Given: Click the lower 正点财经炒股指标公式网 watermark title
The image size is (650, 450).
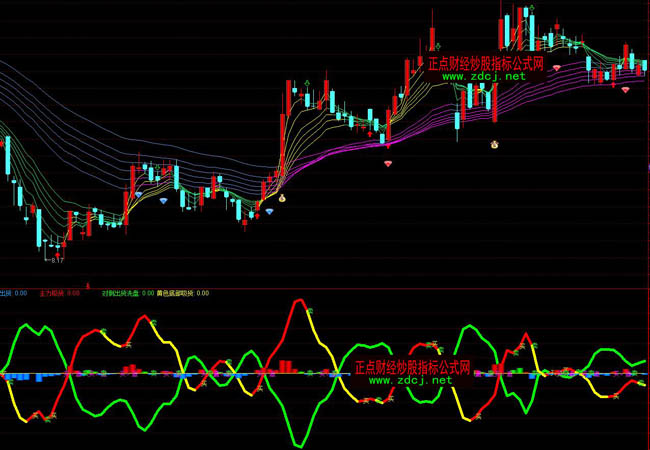Looking at the screenshot, I should coord(412,367).
